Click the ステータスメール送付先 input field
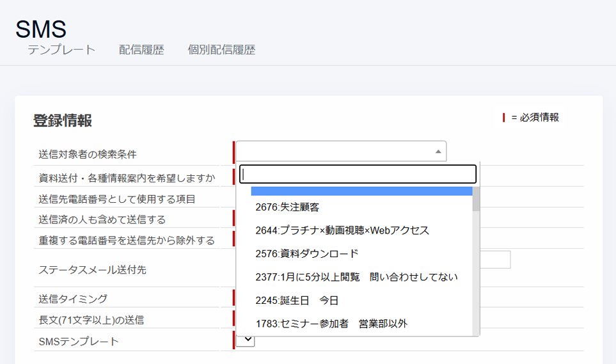616x364 pixels. (x=495, y=260)
